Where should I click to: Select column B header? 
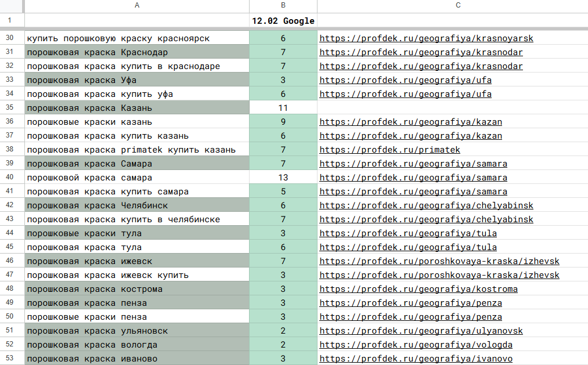point(283,6)
